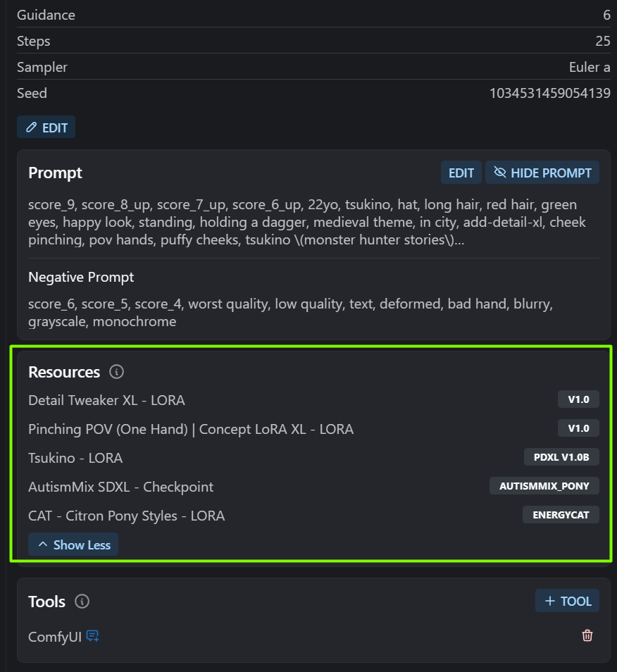Open CAT Citron Pony Styles resource
This screenshot has height=672, width=617.
[127, 516]
